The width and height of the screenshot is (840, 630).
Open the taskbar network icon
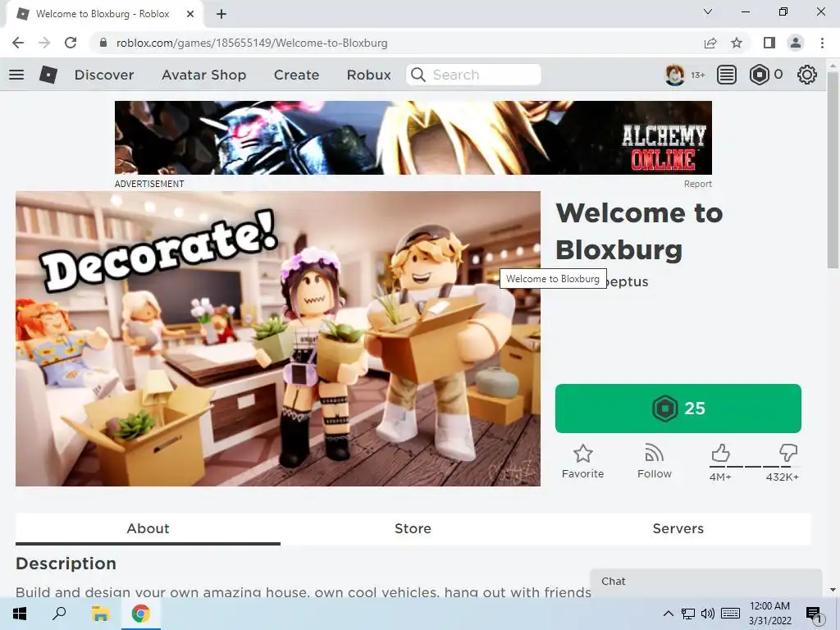(688, 614)
